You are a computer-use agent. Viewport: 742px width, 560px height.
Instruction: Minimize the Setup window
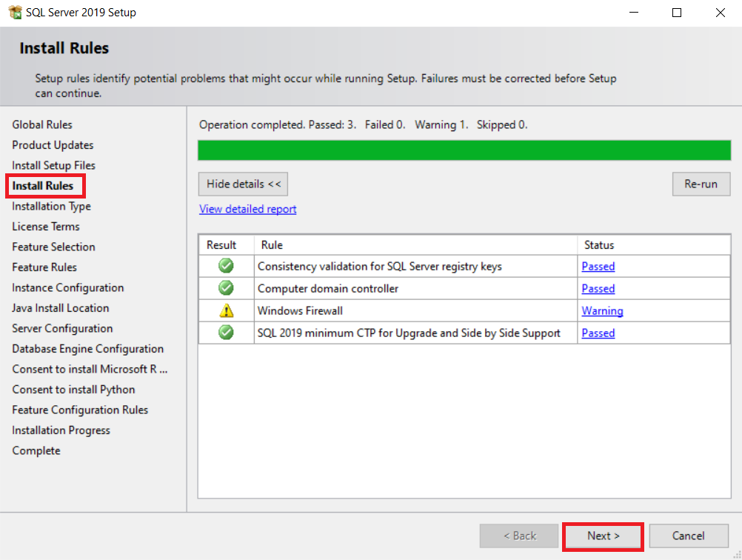pos(634,13)
